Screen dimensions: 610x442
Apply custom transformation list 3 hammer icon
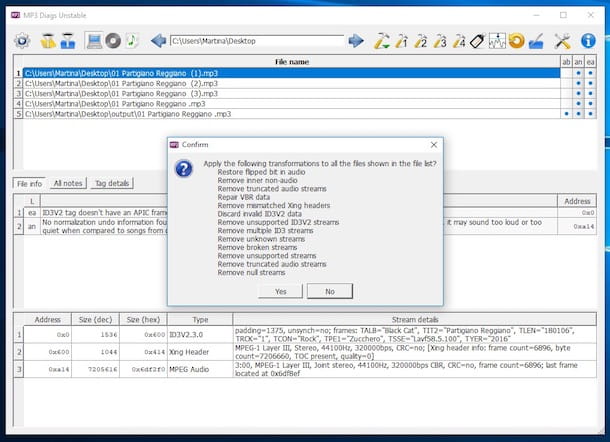click(x=440, y=41)
